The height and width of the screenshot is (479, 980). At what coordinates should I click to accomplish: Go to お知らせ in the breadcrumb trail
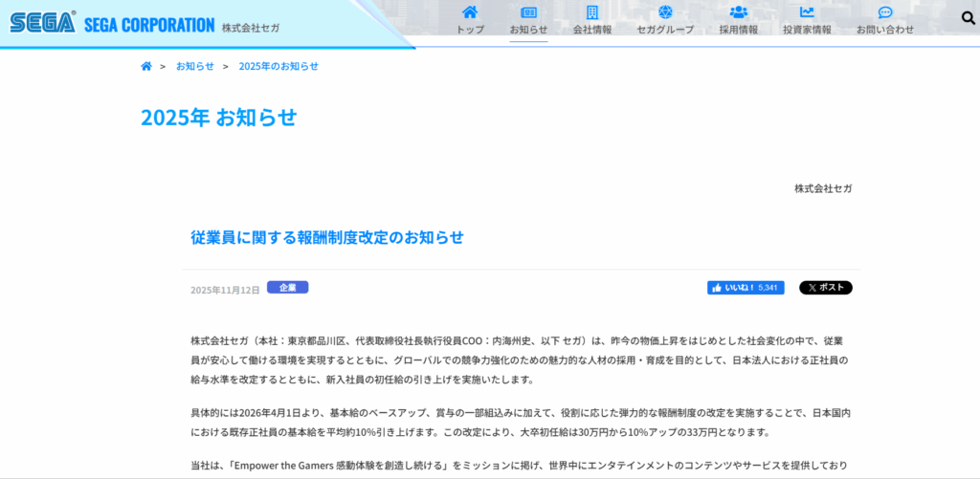[194, 66]
